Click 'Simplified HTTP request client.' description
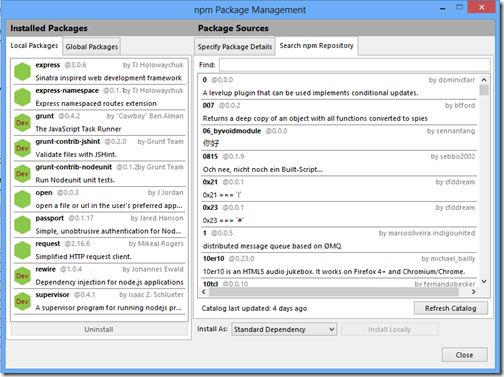The width and height of the screenshot is (504, 377). click(84, 257)
